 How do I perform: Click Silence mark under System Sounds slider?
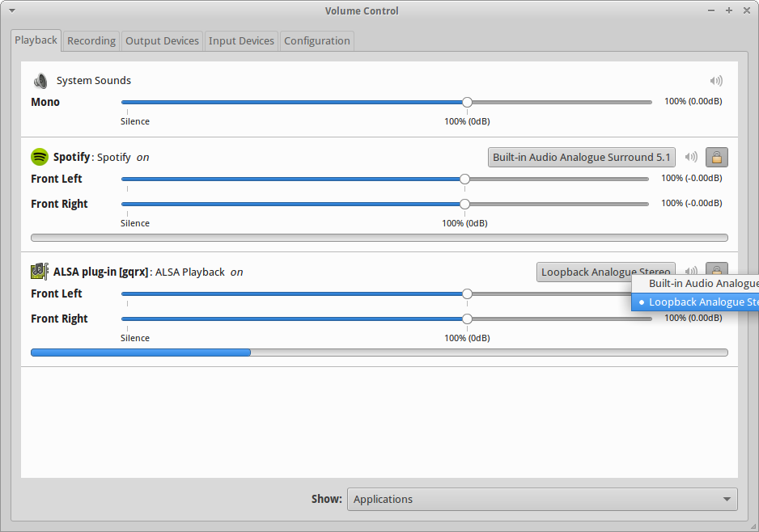coord(134,121)
